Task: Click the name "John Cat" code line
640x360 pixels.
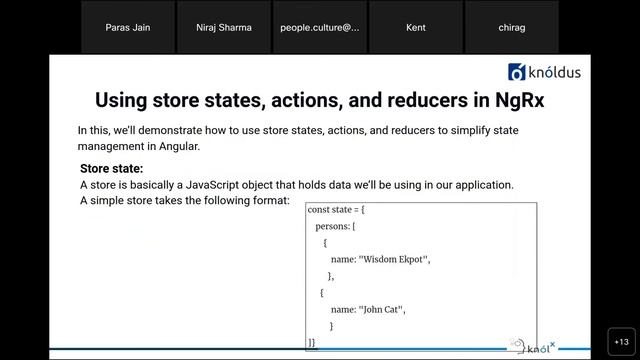Action: point(368,310)
